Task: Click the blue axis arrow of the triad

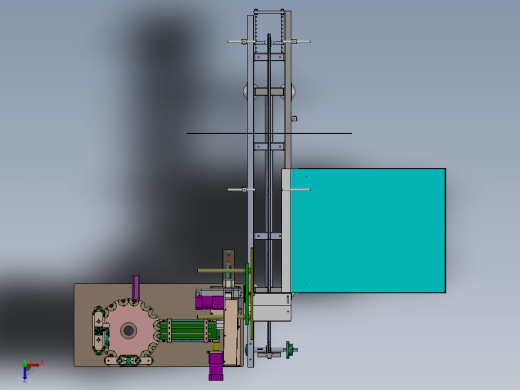Action: click(25, 374)
